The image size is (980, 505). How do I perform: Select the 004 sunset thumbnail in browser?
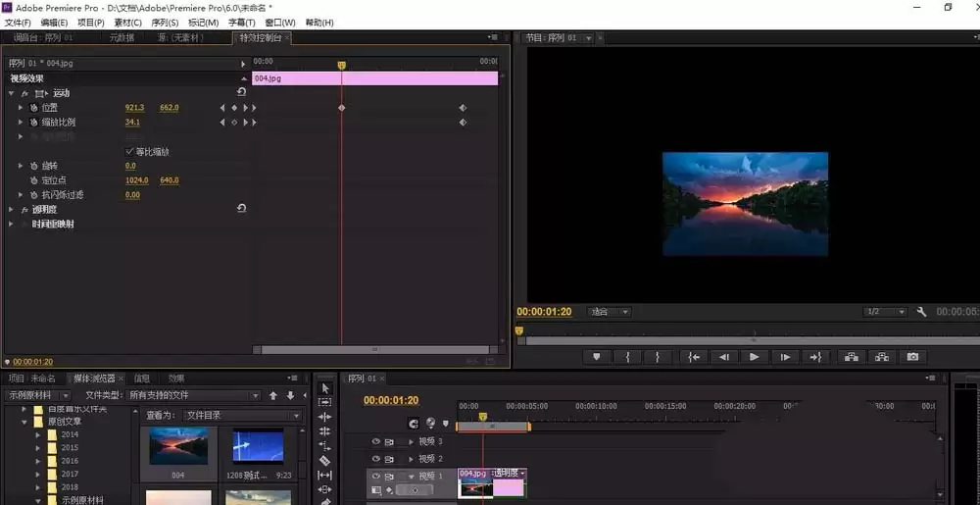tap(178, 446)
